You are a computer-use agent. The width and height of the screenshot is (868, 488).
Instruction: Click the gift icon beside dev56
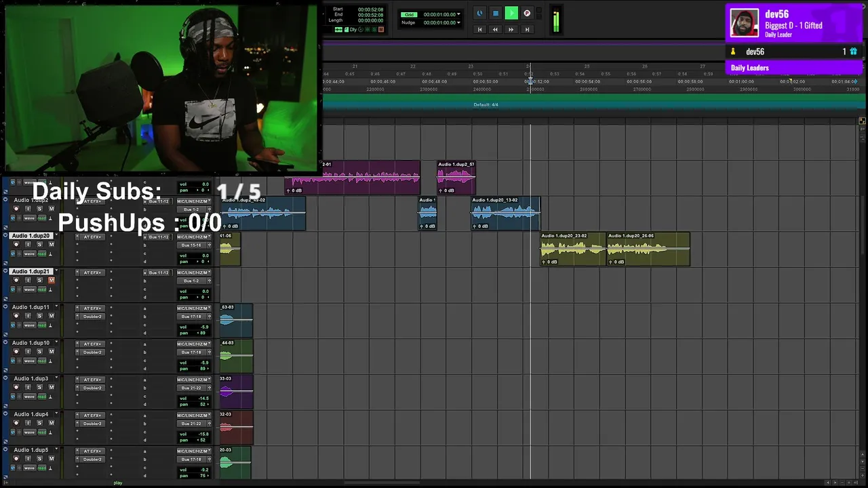(x=853, y=52)
